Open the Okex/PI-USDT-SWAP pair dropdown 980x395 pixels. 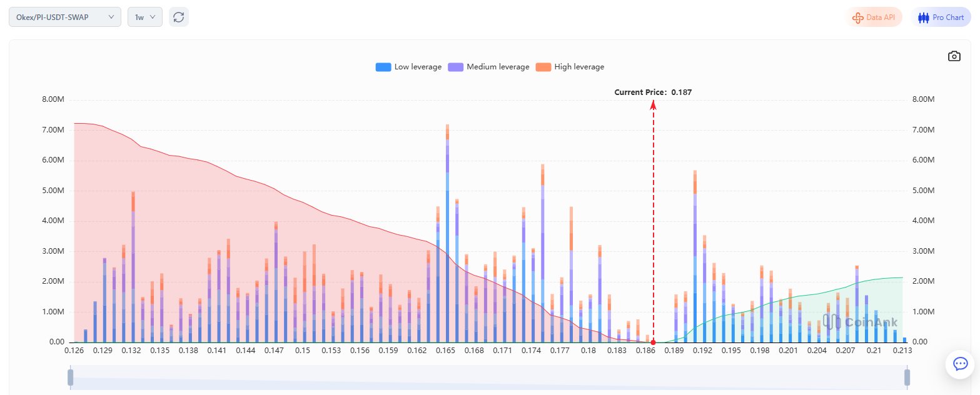pyautogui.click(x=65, y=17)
